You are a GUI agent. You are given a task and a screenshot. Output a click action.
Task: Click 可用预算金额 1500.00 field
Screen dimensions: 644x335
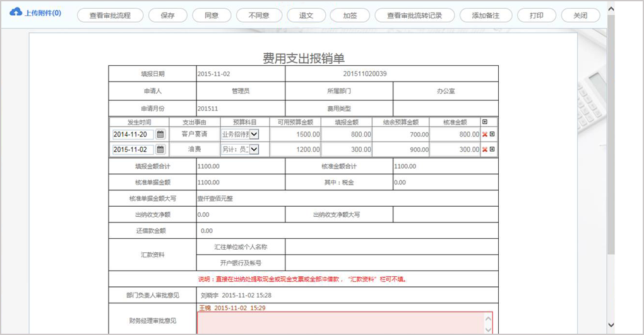[x=295, y=135]
